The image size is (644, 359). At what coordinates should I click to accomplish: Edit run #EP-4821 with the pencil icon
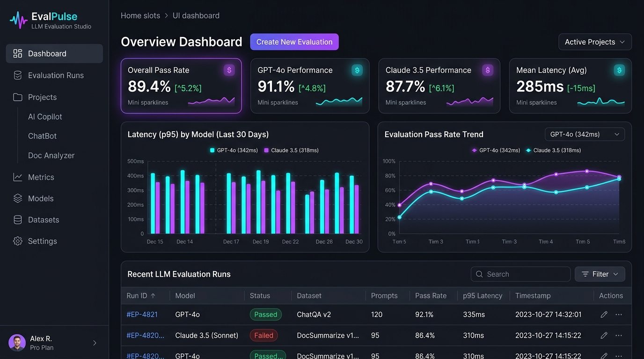pos(604,315)
